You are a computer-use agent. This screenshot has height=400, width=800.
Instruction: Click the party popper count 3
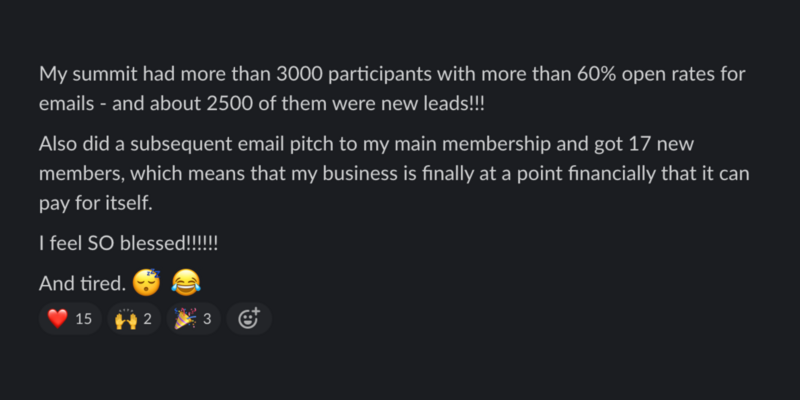tap(207, 319)
